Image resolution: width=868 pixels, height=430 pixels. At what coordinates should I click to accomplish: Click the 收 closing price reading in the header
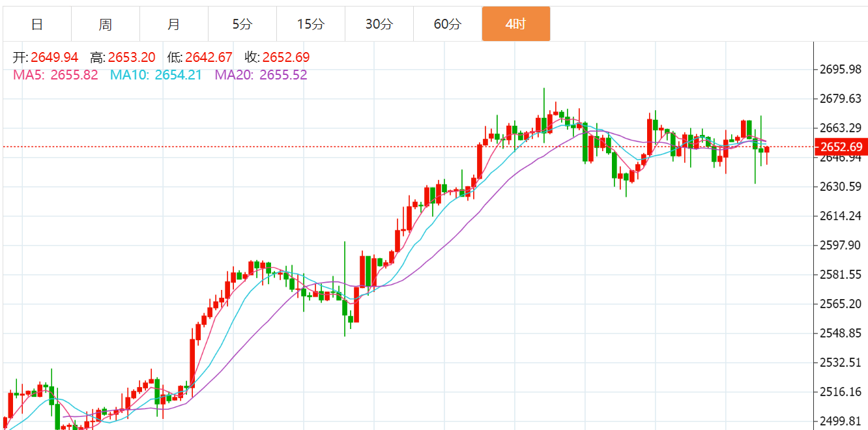pos(286,57)
